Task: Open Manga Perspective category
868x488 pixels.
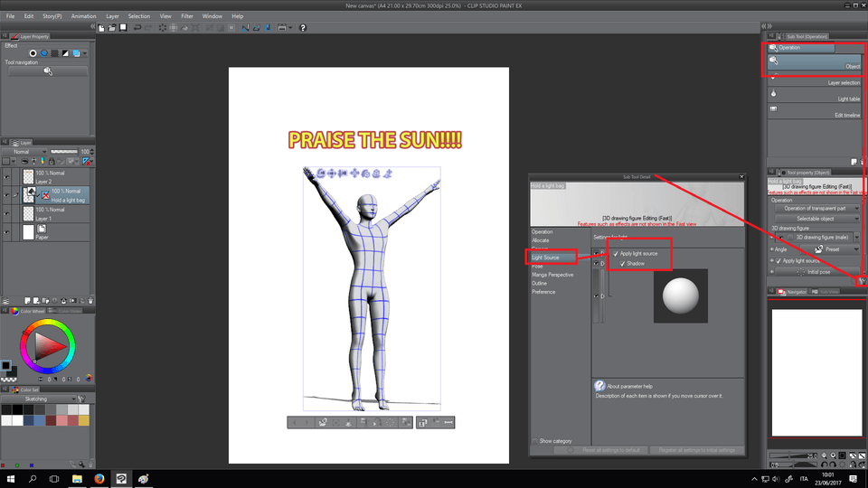Action: tap(552, 275)
